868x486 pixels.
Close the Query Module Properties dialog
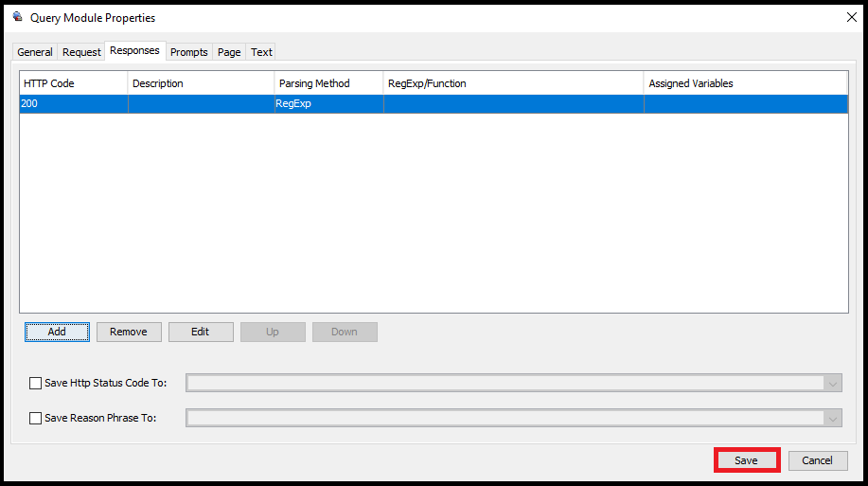(x=851, y=17)
